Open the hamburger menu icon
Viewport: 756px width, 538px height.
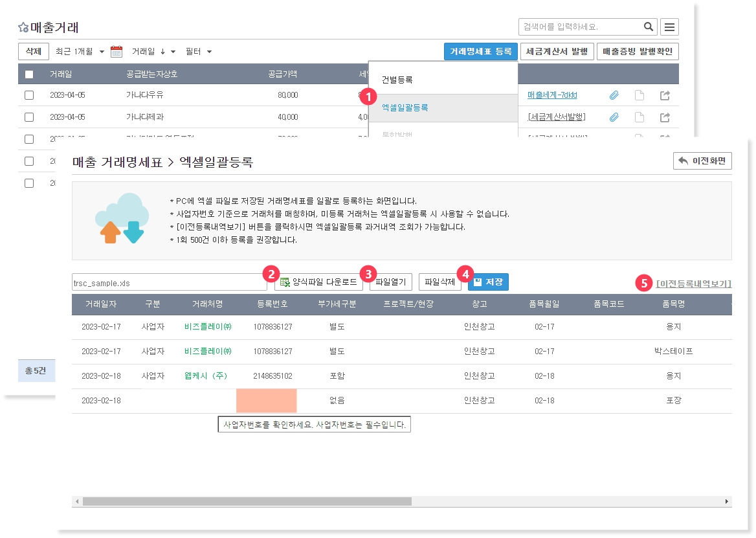pos(670,27)
